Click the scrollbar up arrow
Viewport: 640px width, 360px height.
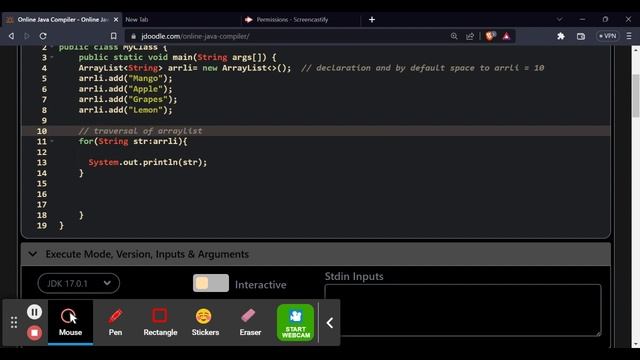[x=636, y=49]
